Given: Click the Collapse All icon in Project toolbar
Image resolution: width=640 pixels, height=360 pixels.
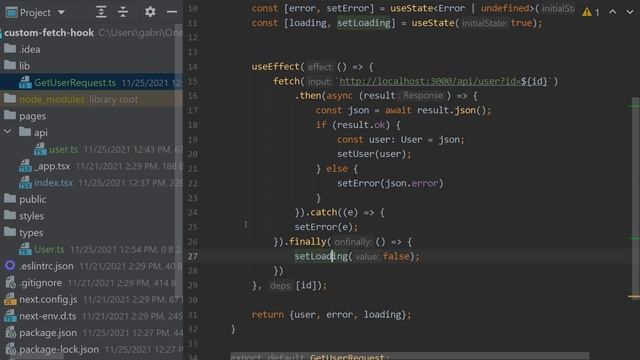Looking at the screenshot, I should tap(123, 12).
